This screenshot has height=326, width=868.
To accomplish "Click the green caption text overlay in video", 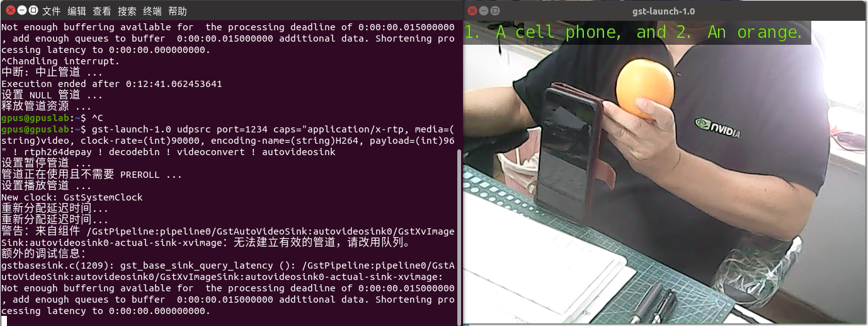I will pyautogui.click(x=634, y=33).
